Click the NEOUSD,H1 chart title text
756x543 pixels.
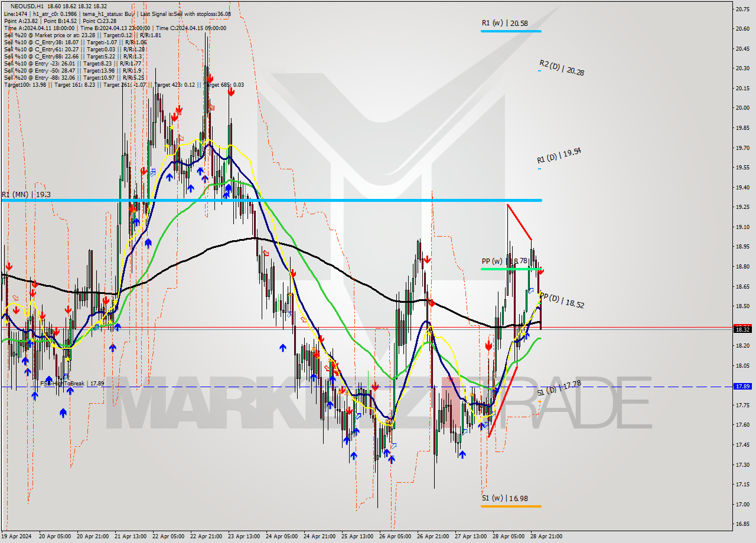point(27,6)
